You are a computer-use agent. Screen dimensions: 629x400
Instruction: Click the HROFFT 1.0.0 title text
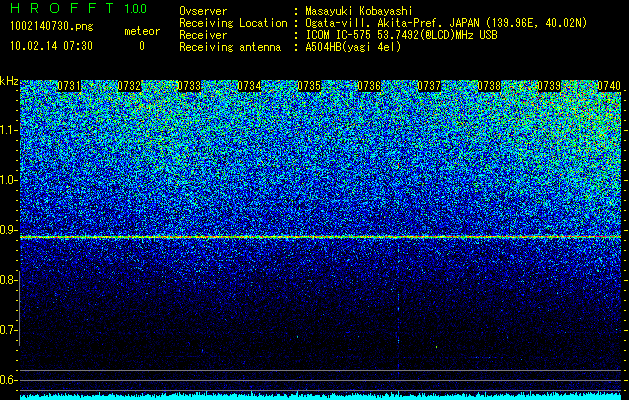point(78,8)
